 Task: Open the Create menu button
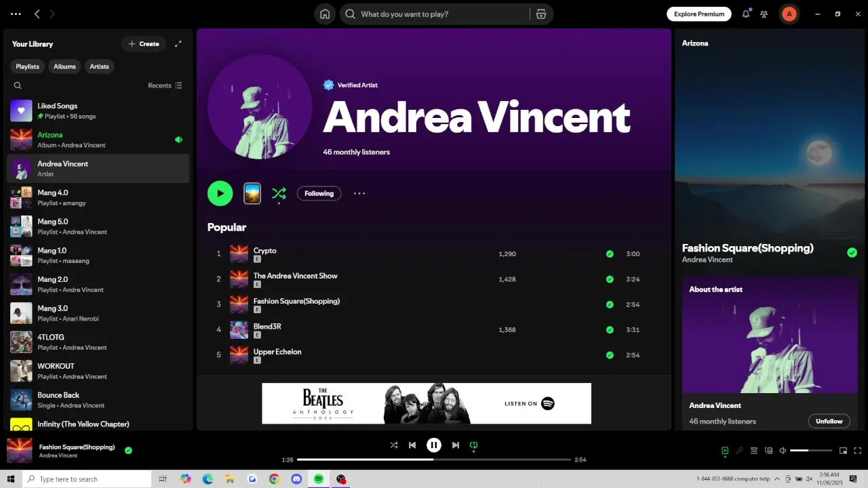(x=144, y=44)
